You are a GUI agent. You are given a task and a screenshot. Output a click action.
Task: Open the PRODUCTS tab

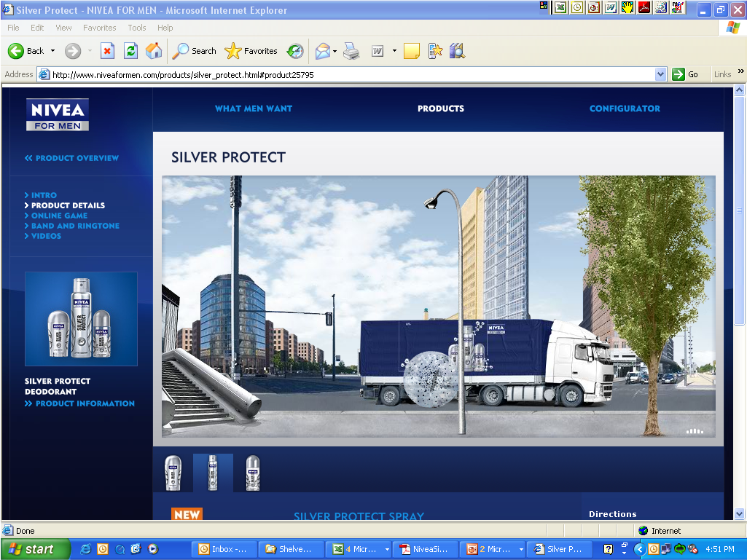point(441,109)
